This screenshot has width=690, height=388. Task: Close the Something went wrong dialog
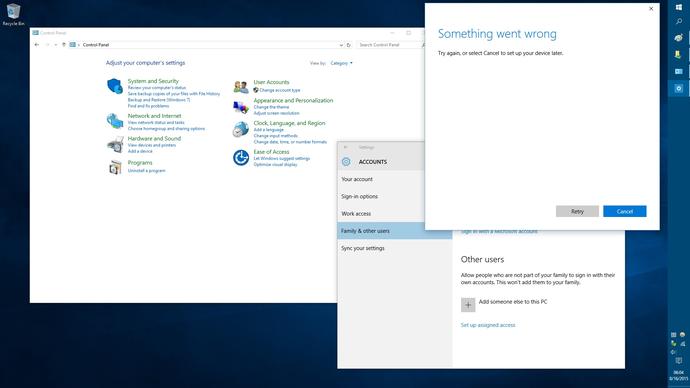point(651,9)
